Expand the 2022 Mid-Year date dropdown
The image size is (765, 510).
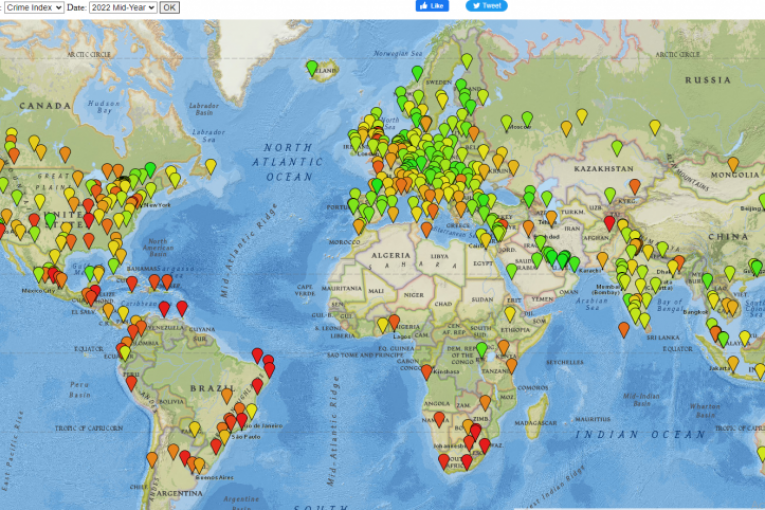pos(122,7)
